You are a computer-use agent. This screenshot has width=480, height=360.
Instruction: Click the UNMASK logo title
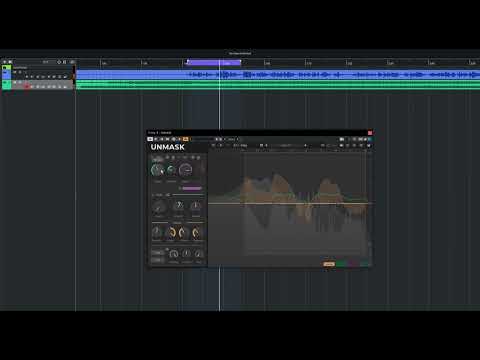(167, 147)
